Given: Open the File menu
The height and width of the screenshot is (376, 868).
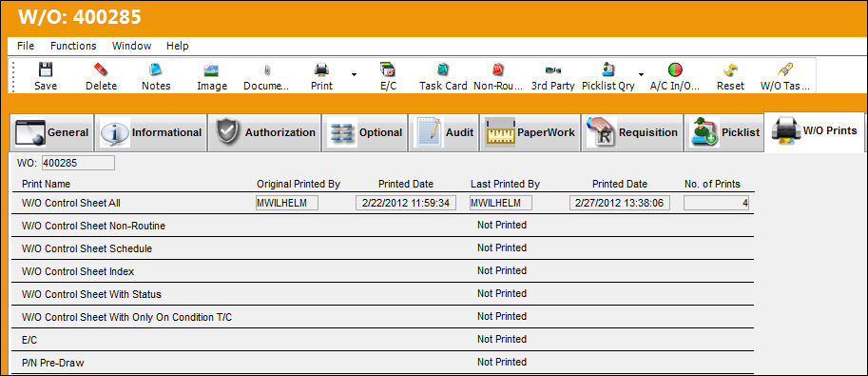Looking at the screenshot, I should point(26,46).
